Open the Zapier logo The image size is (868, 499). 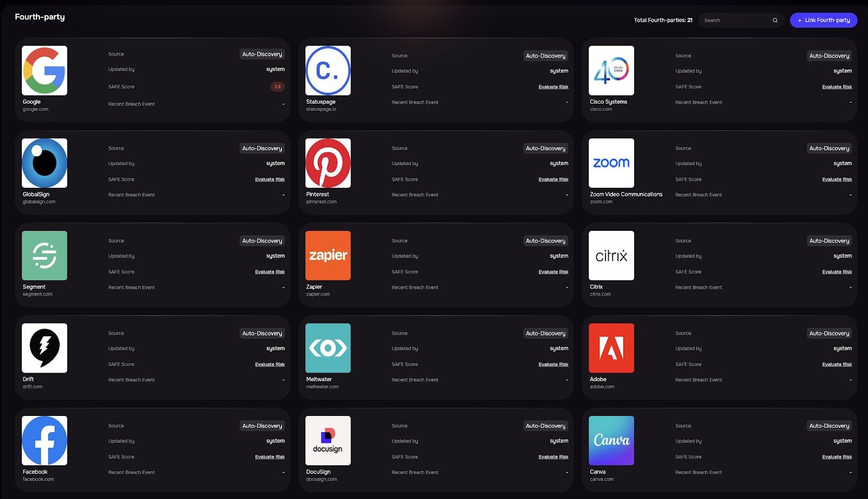[x=328, y=256]
